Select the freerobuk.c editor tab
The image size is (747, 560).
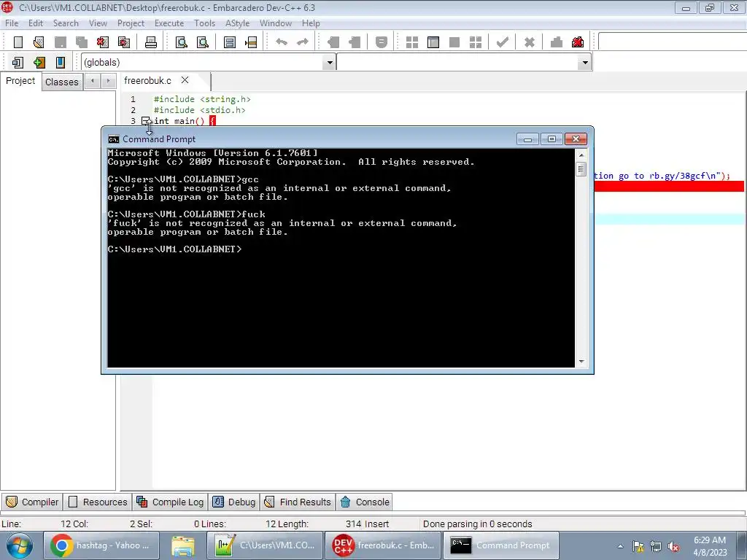[x=147, y=80]
